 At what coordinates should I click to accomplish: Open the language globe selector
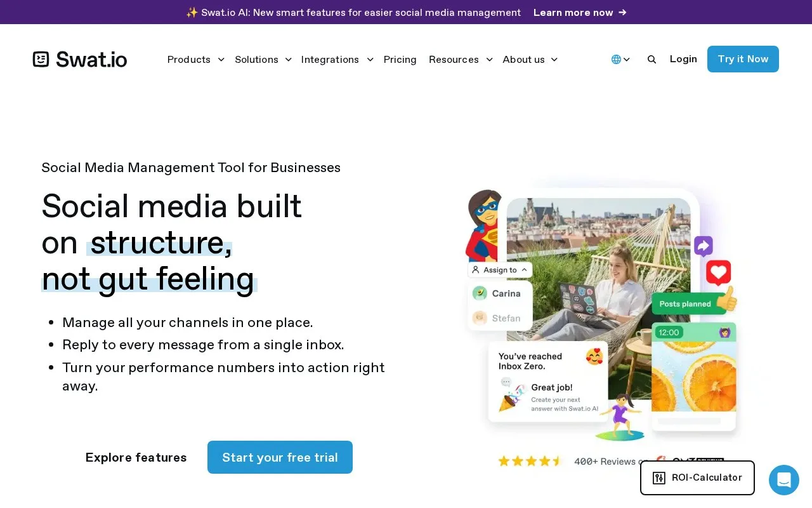[620, 59]
